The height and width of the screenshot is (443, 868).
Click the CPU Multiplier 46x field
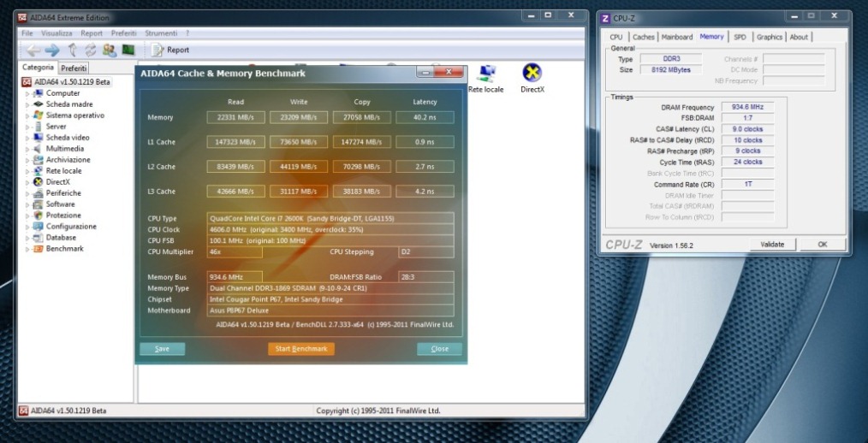[x=235, y=252]
